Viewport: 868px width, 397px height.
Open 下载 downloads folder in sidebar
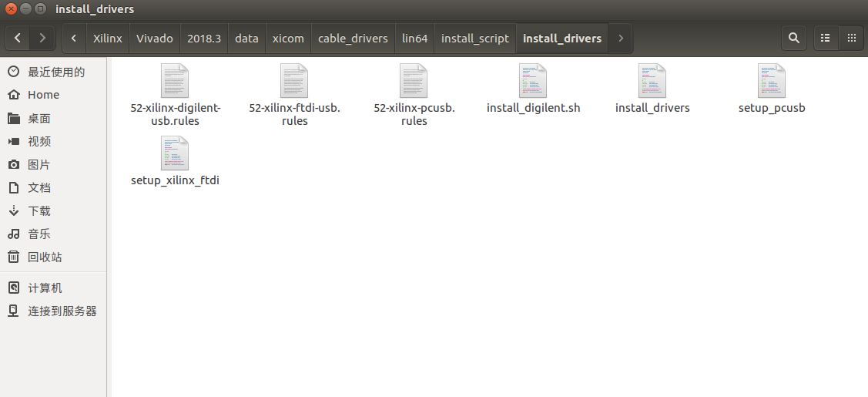39,210
